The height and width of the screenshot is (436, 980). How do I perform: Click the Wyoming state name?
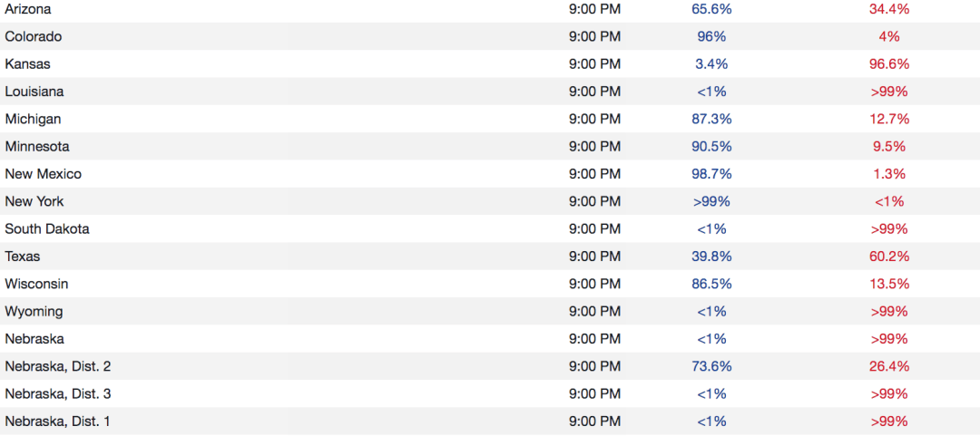tap(34, 311)
